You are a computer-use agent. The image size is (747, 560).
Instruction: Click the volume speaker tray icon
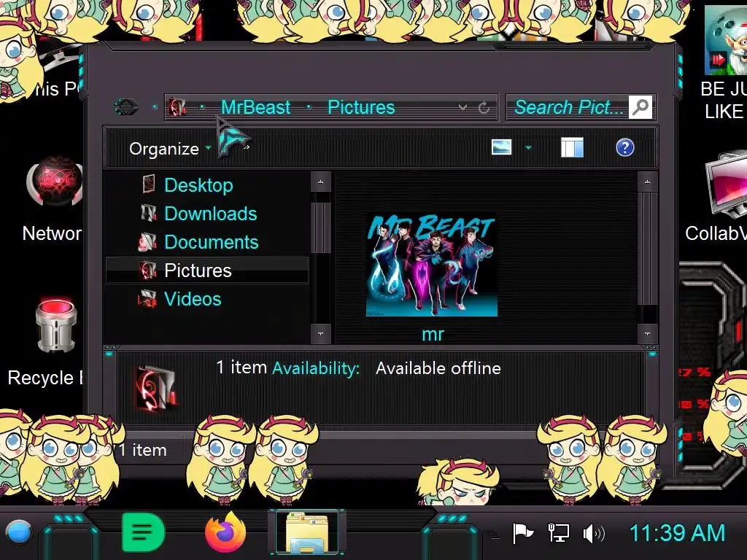594,533
